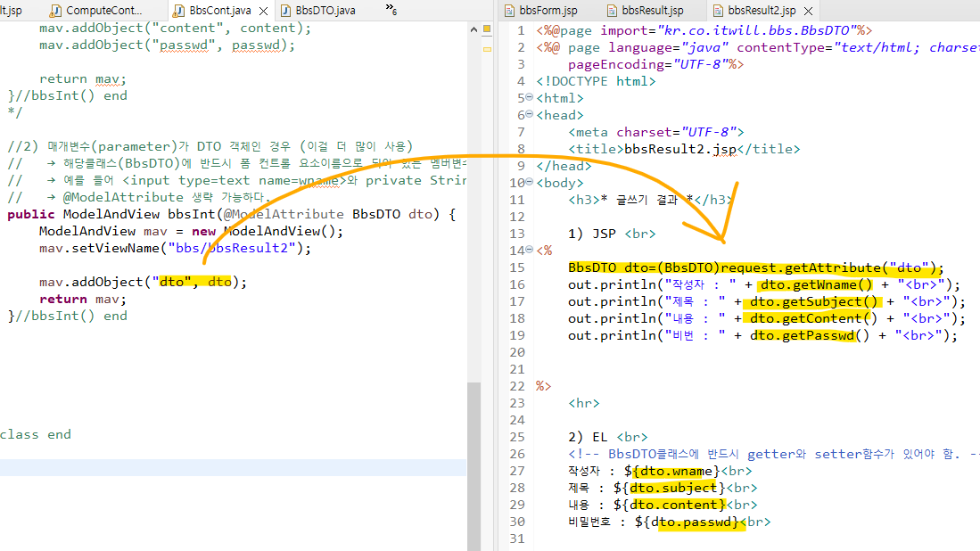Viewport: 980px width, 551px height.
Task: Click the BbsCont.java scrollbar up arrow
Action: 474,29
